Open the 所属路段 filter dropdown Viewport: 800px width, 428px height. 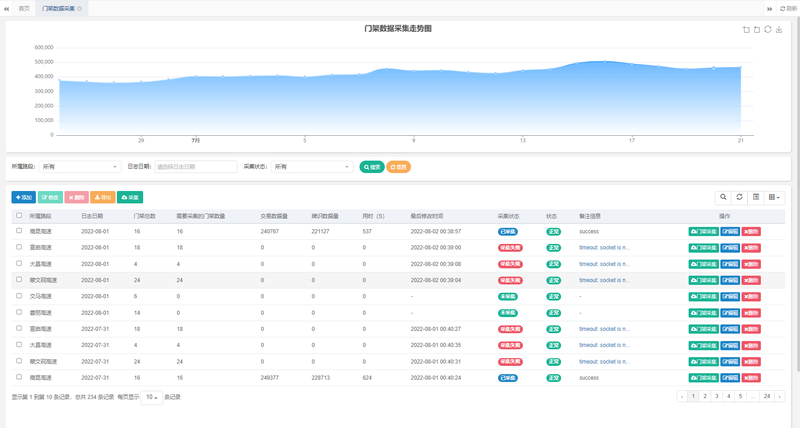click(80, 167)
